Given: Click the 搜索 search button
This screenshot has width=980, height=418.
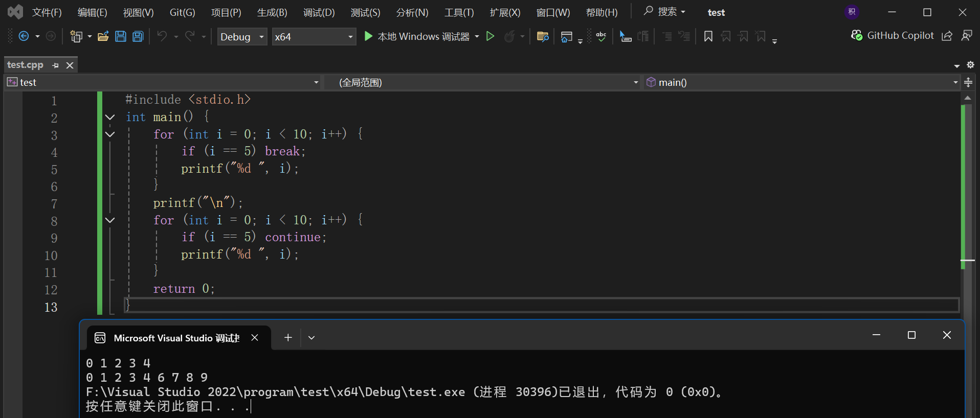Looking at the screenshot, I should click(x=664, y=11).
